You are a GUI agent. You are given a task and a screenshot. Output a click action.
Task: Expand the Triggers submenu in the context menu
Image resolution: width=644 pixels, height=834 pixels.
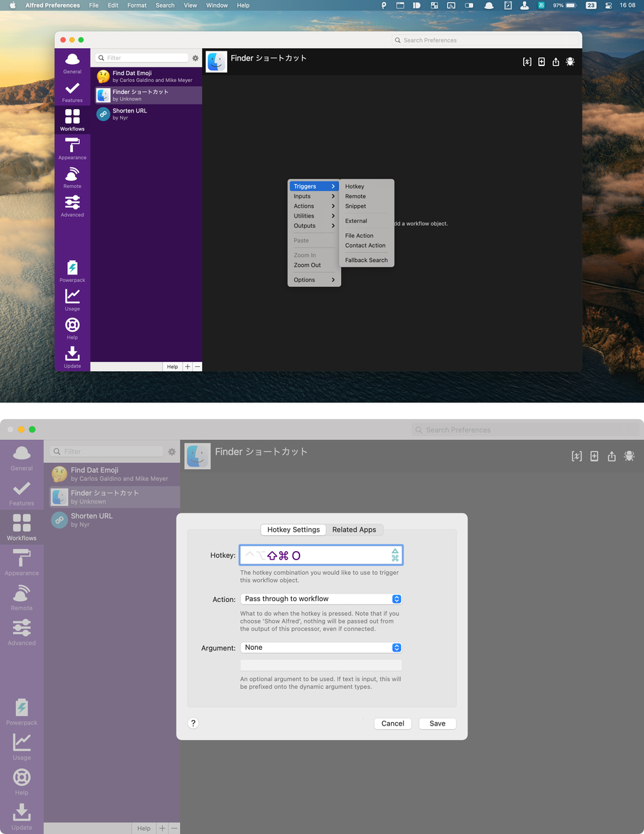(x=314, y=186)
